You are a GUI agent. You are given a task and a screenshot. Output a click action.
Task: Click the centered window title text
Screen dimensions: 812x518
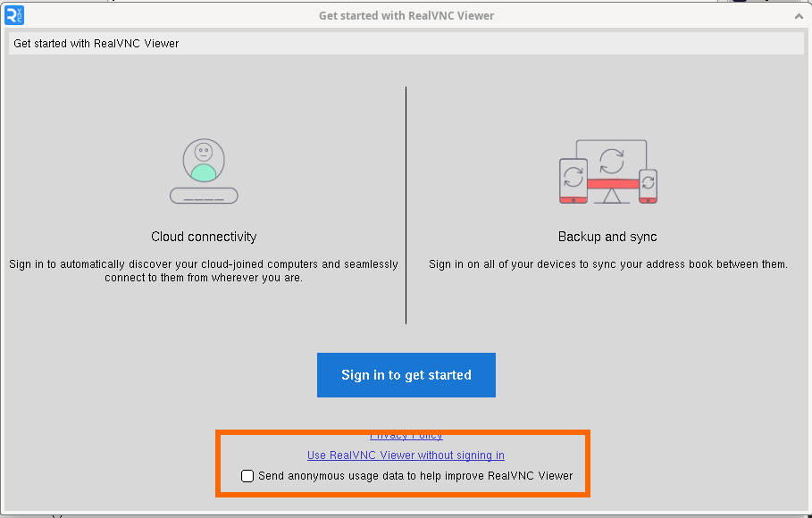(406, 16)
